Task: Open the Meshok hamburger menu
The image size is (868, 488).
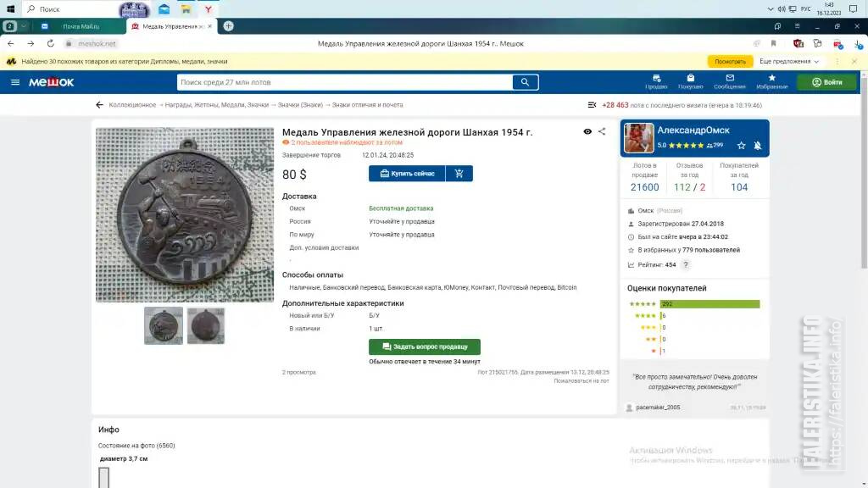Action: pos(15,82)
